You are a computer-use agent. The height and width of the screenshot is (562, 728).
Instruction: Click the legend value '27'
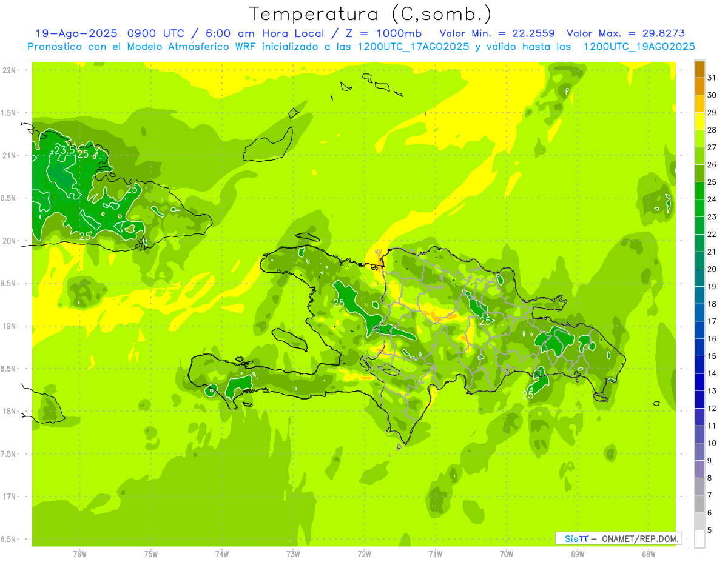[712, 147]
